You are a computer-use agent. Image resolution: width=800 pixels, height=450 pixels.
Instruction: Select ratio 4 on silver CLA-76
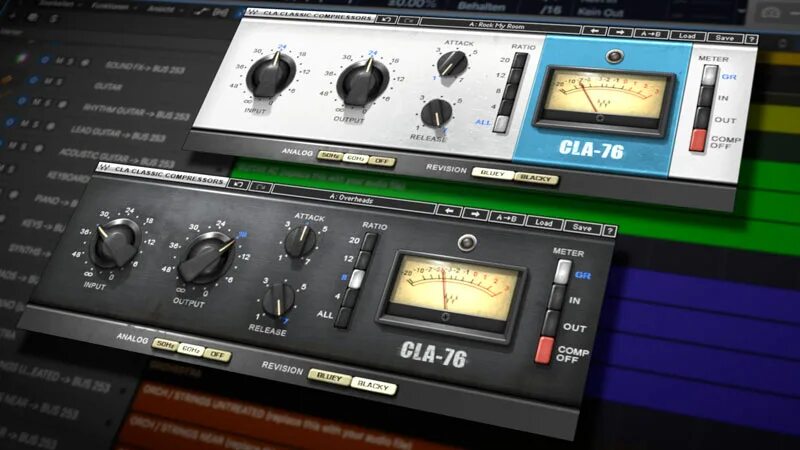[x=505, y=108]
